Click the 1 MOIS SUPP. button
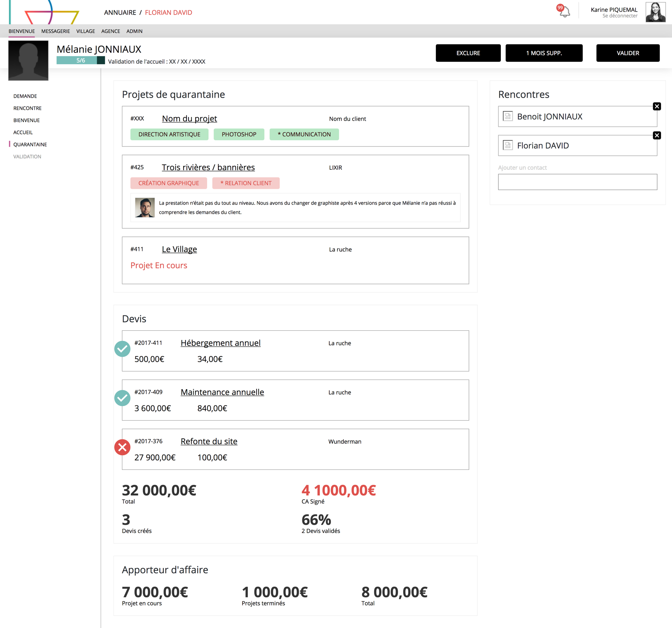The image size is (672, 628). click(544, 53)
